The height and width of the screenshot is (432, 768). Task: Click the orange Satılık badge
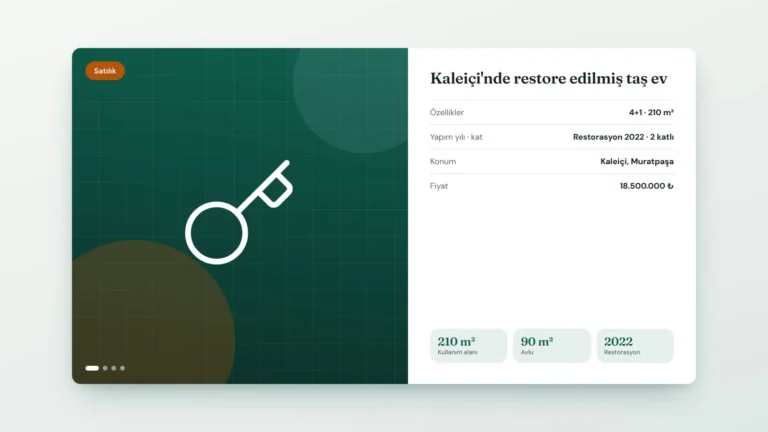coord(105,71)
